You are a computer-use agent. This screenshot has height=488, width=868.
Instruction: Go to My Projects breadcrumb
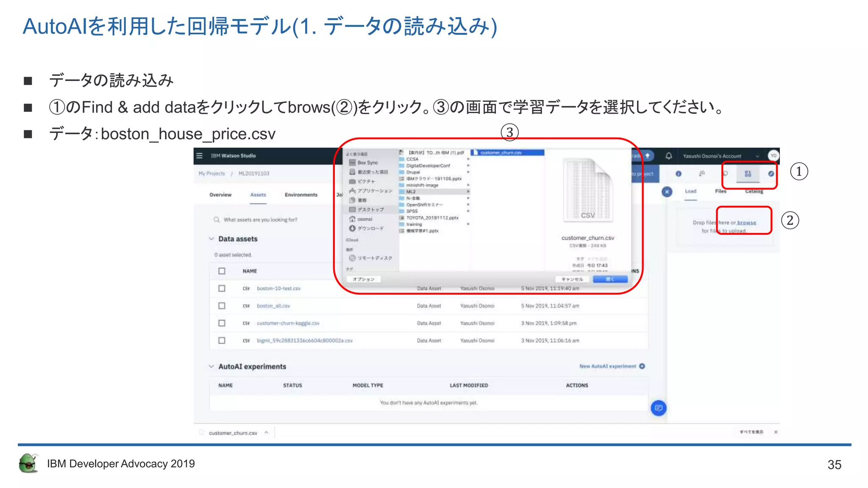coord(212,174)
